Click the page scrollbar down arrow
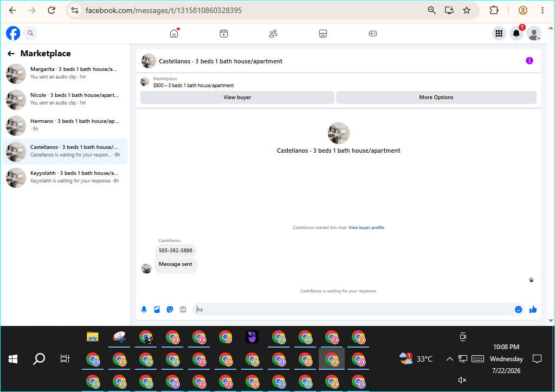The image size is (555, 392). (551, 321)
